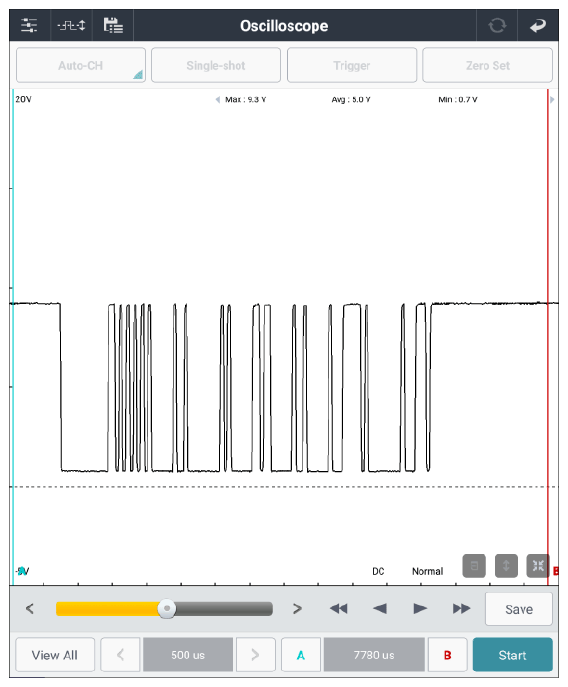Viewport: 568px width, 687px height.
Task: Click the yellow playback slider handle
Action: pyautogui.click(x=167, y=609)
